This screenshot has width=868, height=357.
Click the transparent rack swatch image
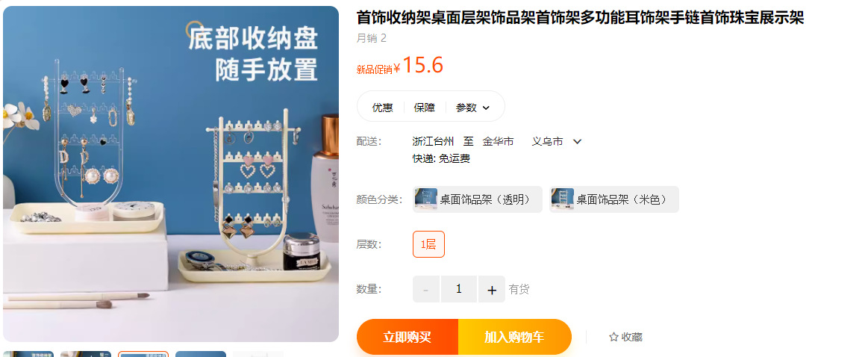point(425,199)
